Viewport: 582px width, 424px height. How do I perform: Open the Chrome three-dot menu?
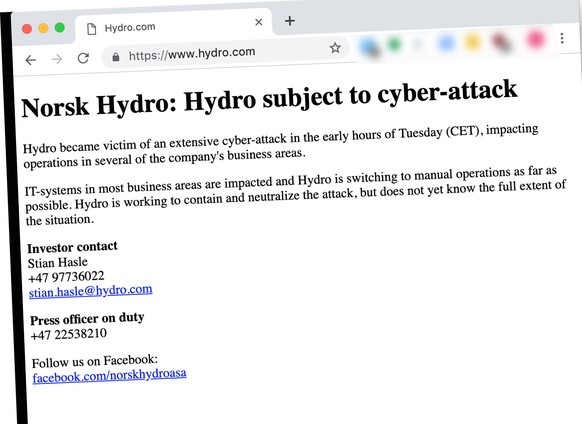tap(562, 38)
